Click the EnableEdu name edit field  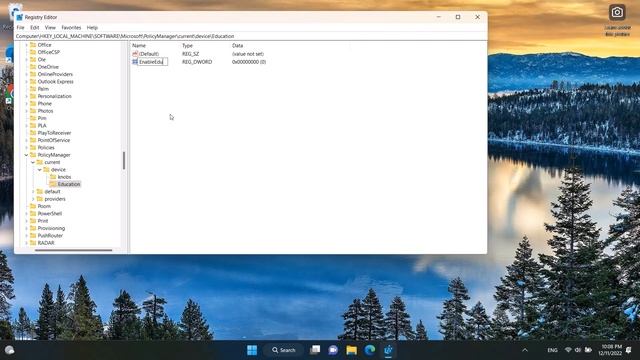click(153, 62)
